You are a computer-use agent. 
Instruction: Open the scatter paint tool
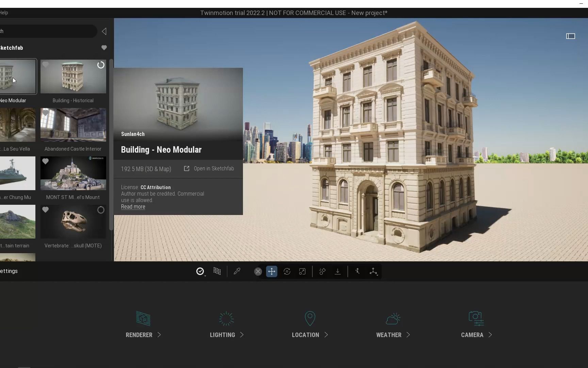click(322, 271)
